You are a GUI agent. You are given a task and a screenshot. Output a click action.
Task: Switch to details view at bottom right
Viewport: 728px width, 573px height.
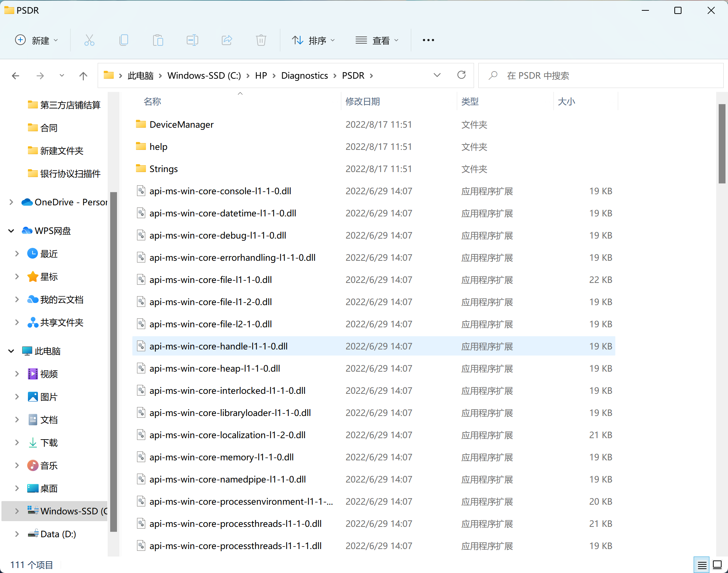point(702,564)
